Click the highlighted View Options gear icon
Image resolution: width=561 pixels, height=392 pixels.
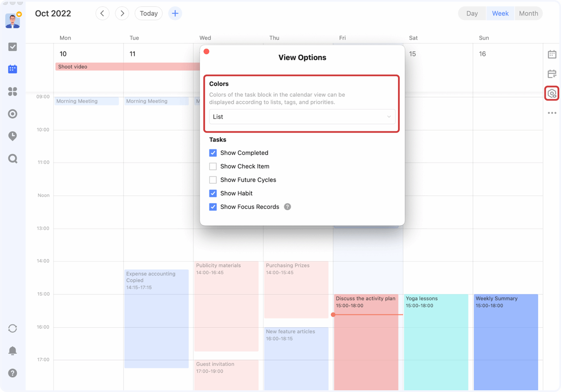pos(552,93)
